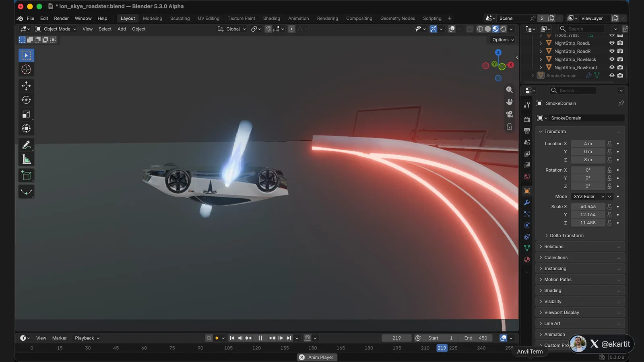Pin the SmokeDomain properties panel

pos(621,103)
